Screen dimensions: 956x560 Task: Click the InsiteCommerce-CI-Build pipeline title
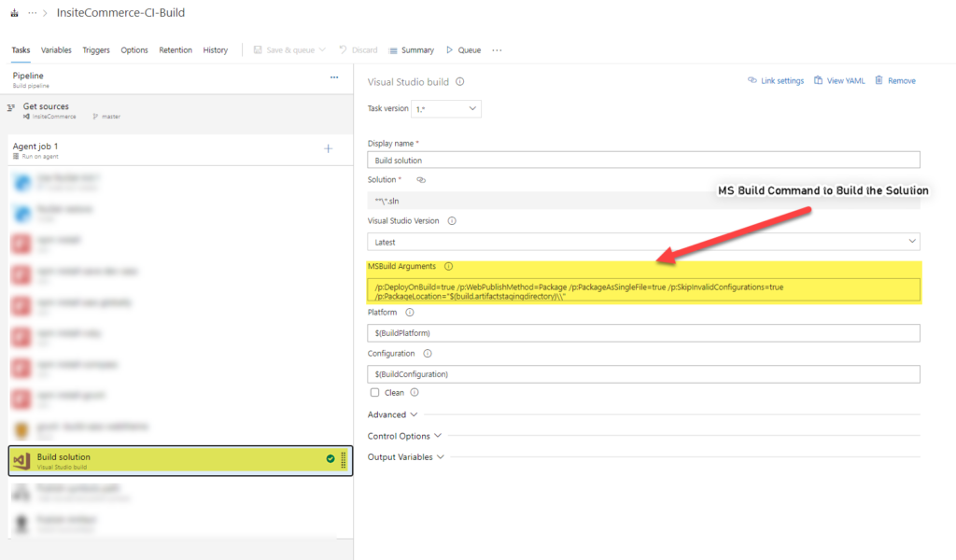[120, 13]
